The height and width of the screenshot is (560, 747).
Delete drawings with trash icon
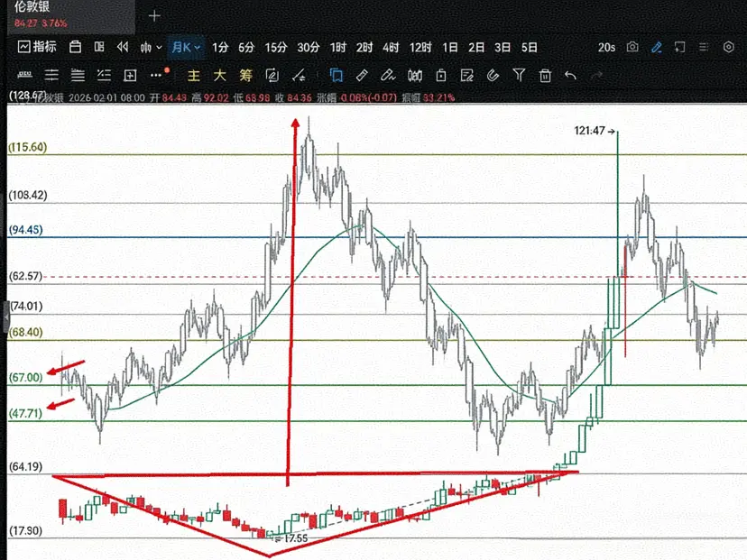pyautogui.click(x=545, y=75)
